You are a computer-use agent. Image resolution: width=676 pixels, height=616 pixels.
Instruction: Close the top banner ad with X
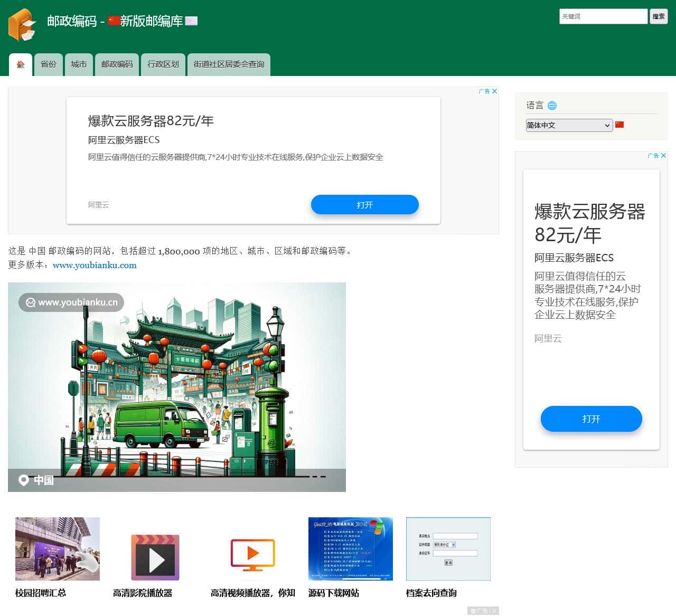point(494,91)
